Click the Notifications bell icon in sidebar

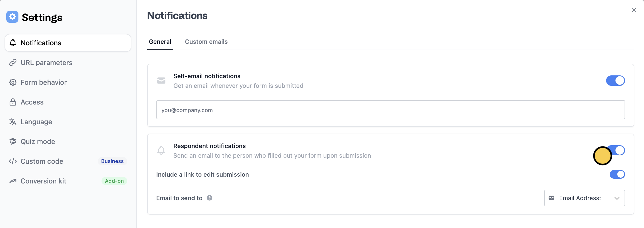click(x=13, y=43)
